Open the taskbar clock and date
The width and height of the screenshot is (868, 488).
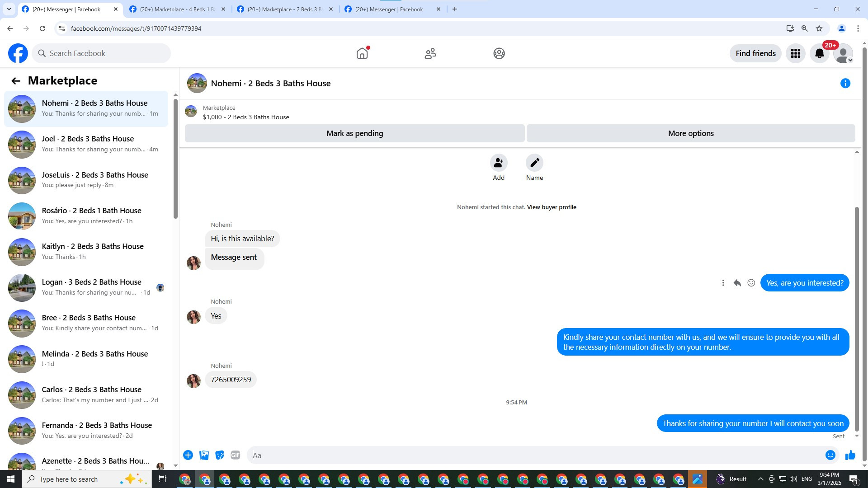point(829,479)
